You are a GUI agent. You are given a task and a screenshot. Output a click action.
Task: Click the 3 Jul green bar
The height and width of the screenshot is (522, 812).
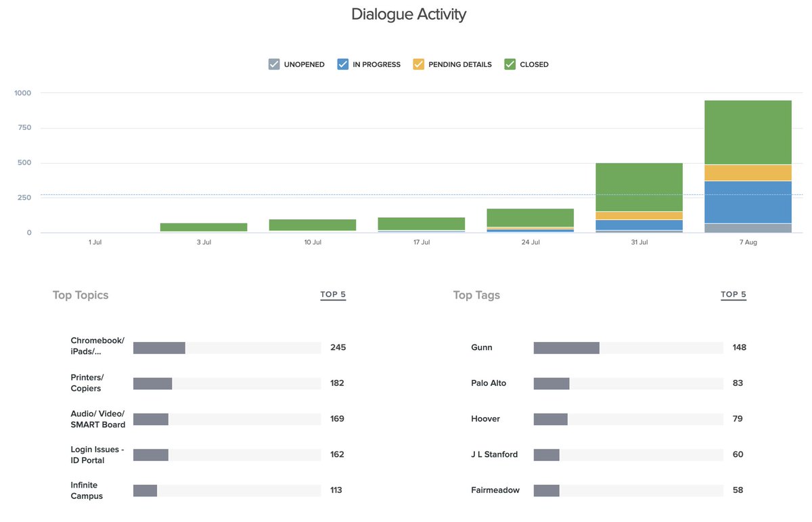tap(204, 227)
